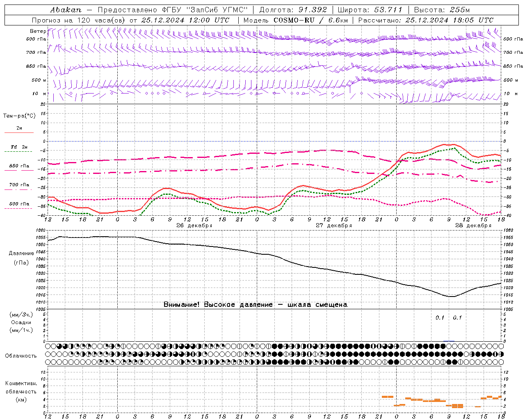Click the Конвективн. convective cloud label
The image size is (525, 420).
pos(21,383)
